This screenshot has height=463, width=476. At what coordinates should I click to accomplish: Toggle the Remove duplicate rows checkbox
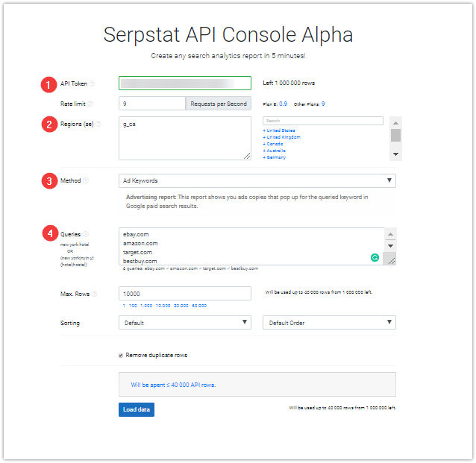(121, 356)
